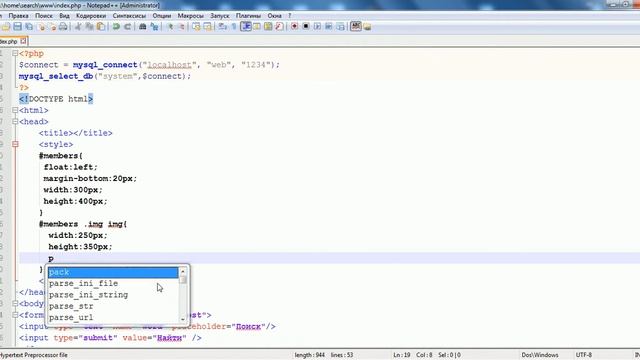The height and width of the screenshot is (360, 640).
Task: Open the Вид menu
Action: (64, 16)
